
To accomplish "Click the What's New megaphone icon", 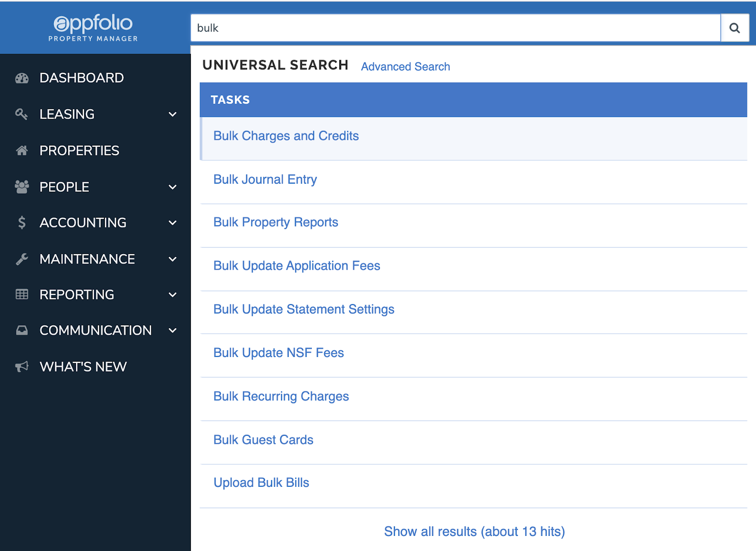I will pos(21,366).
